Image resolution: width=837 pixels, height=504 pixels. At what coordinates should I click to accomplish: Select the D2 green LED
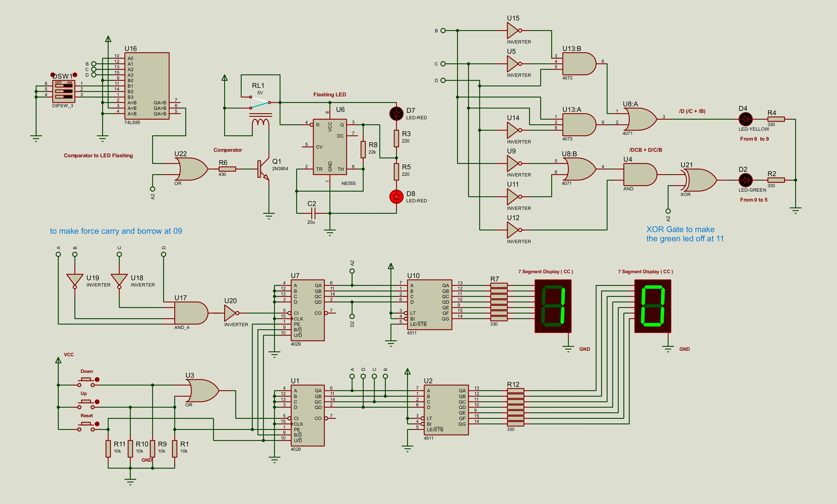(746, 180)
